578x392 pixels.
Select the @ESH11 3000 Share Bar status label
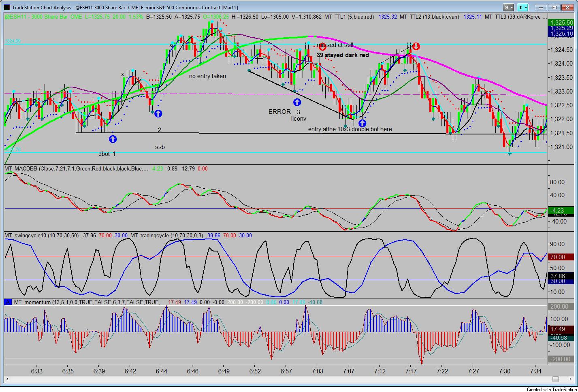[43, 17]
